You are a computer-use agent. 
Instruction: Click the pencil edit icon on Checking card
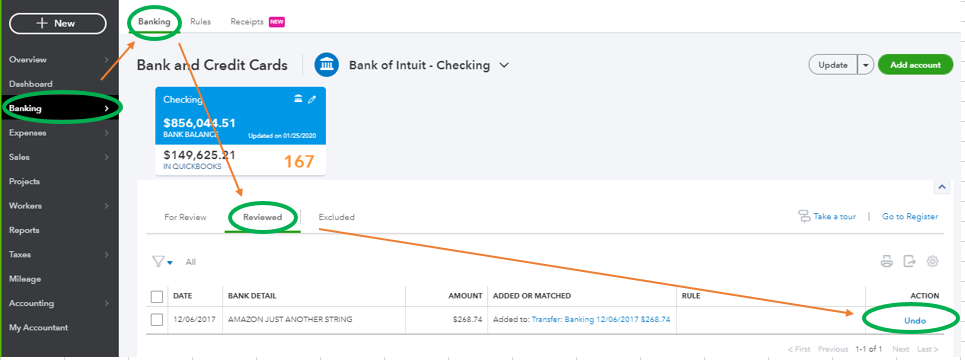click(312, 99)
